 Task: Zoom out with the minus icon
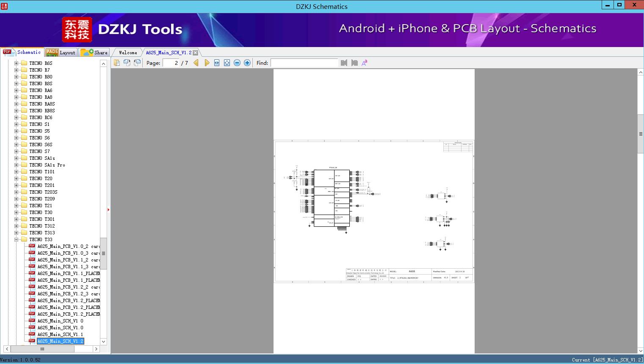[x=237, y=63]
